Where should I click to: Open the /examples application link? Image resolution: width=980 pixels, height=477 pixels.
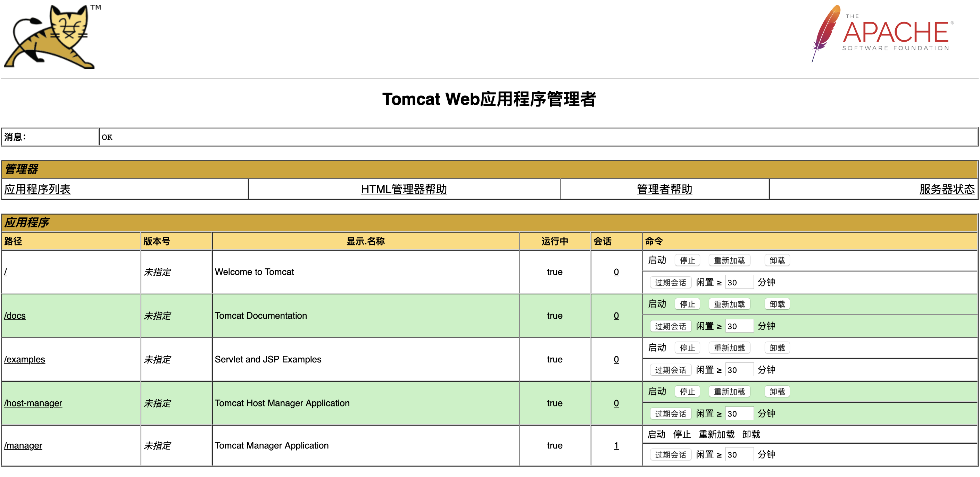pyautogui.click(x=24, y=359)
